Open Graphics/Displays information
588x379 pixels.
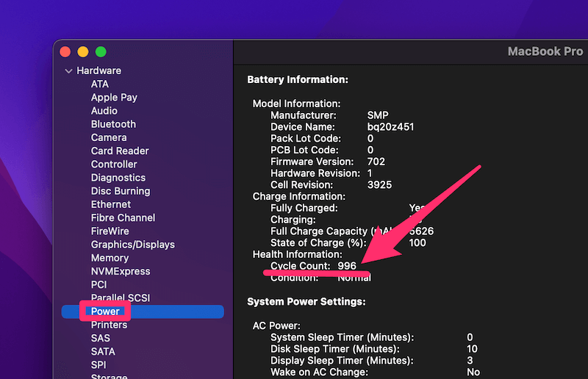pos(133,245)
